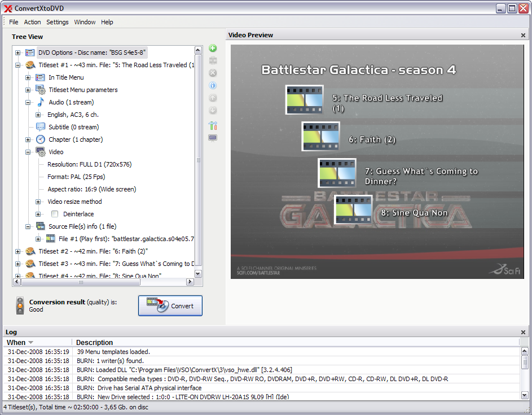This screenshot has width=532, height=415.
Task: Expand the Video resize method node
Action: pos(38,202)
